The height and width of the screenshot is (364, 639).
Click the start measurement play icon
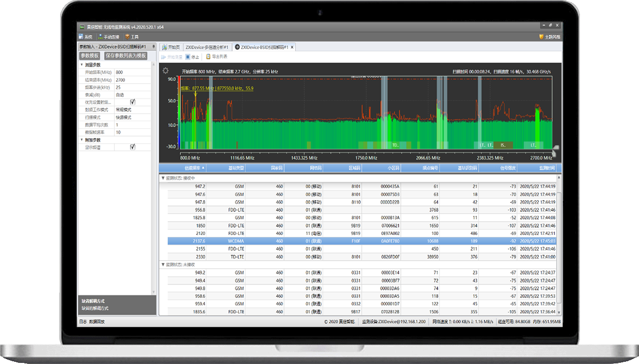(x=164, y=57)
